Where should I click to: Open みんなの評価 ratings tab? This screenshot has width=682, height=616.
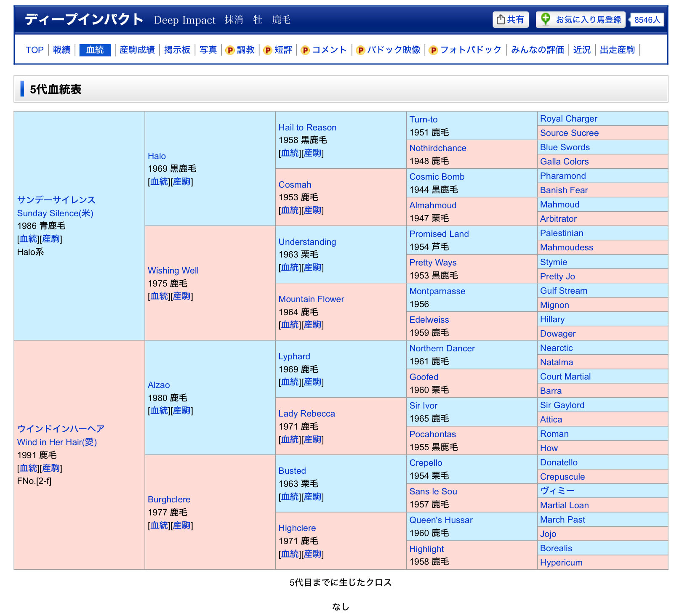[x=537, y=50]
